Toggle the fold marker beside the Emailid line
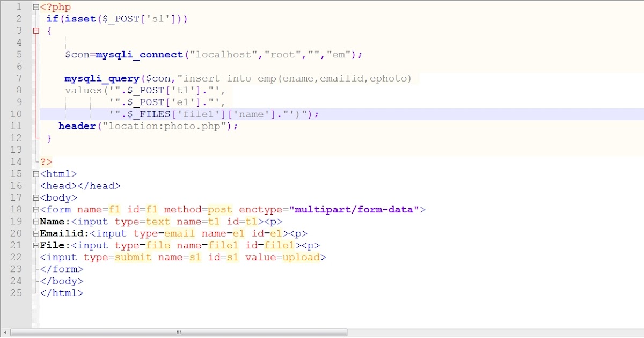Image resolution: width=644 pixels, height=338 pixels. 35,233
